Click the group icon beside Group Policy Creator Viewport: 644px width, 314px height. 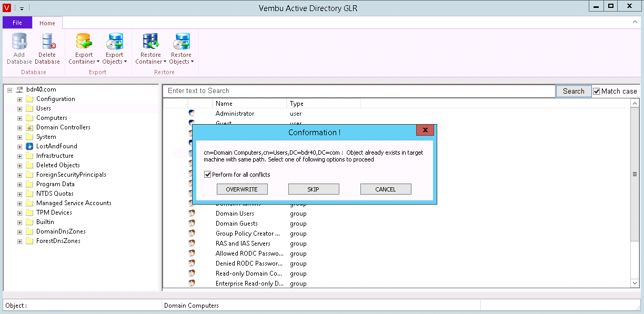[x=192, y=234]
